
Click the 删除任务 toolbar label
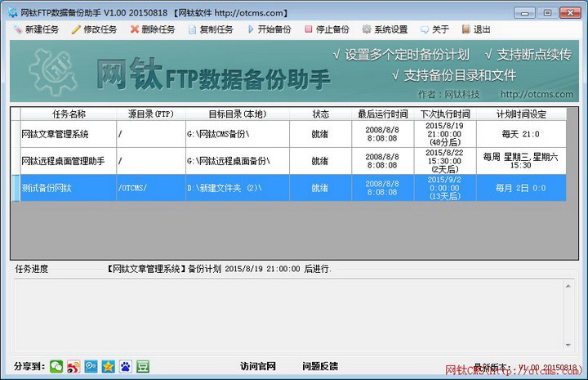tap(158, 29)
